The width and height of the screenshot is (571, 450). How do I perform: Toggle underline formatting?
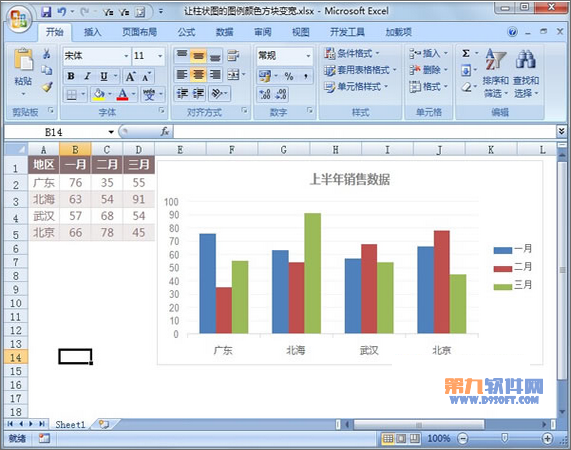click(x=104, y=76)
